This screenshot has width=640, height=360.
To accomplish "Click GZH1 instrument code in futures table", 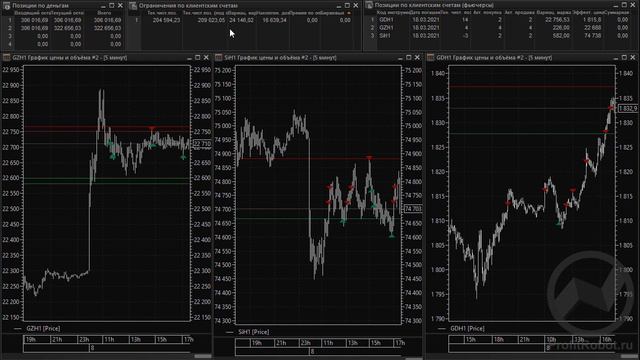I will tap(386, 28).
